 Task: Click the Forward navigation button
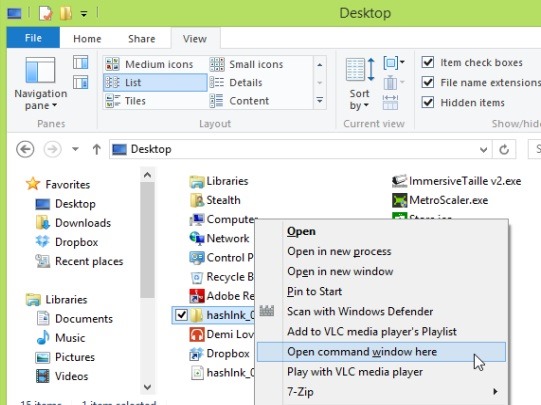(x=52, y=149)
